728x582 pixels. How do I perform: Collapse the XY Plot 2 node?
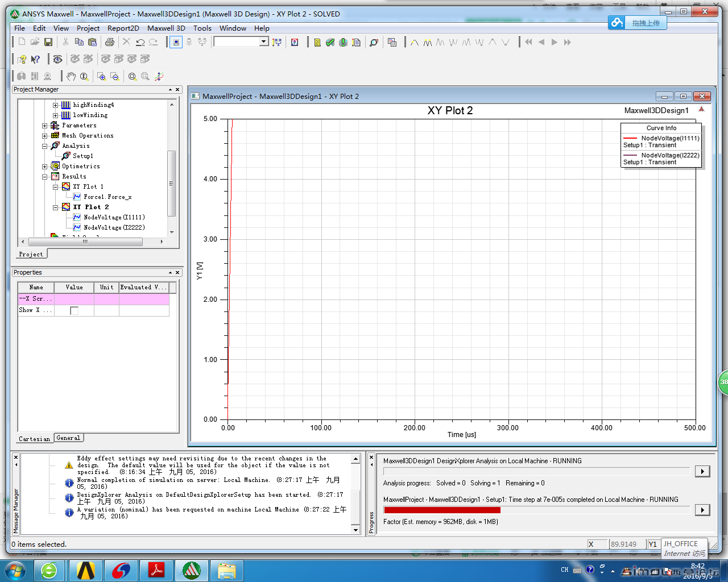click(56, 207)
